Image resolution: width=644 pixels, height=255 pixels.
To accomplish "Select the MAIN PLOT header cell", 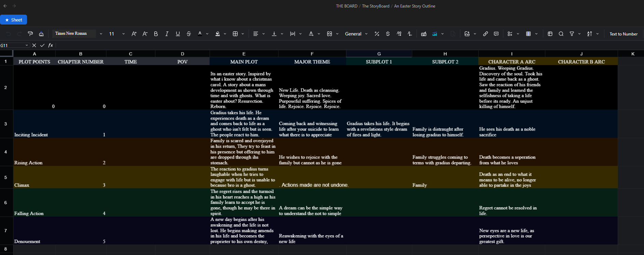I will (x=244, y=62).
